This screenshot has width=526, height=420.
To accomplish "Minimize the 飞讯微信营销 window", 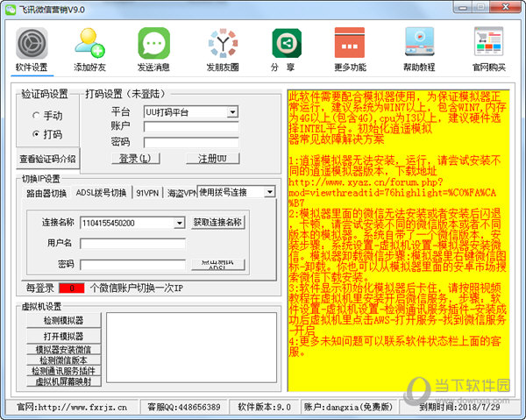I will pos(463,7).
